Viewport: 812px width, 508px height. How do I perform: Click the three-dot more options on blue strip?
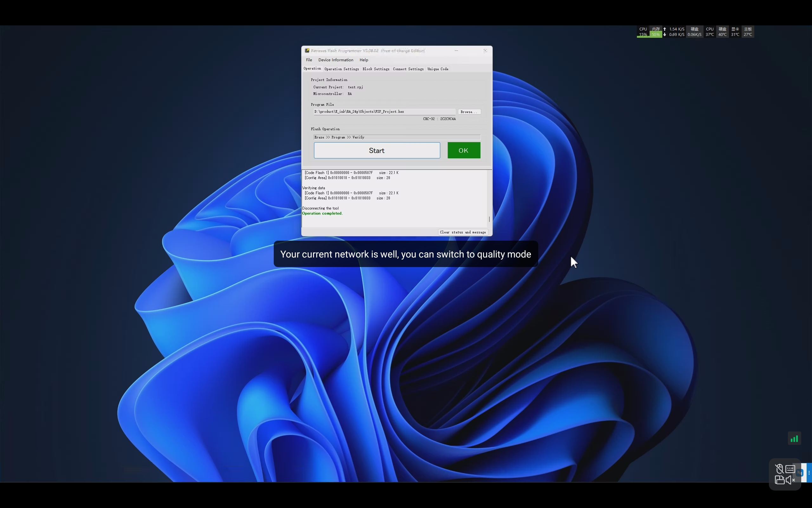[809, 473]
